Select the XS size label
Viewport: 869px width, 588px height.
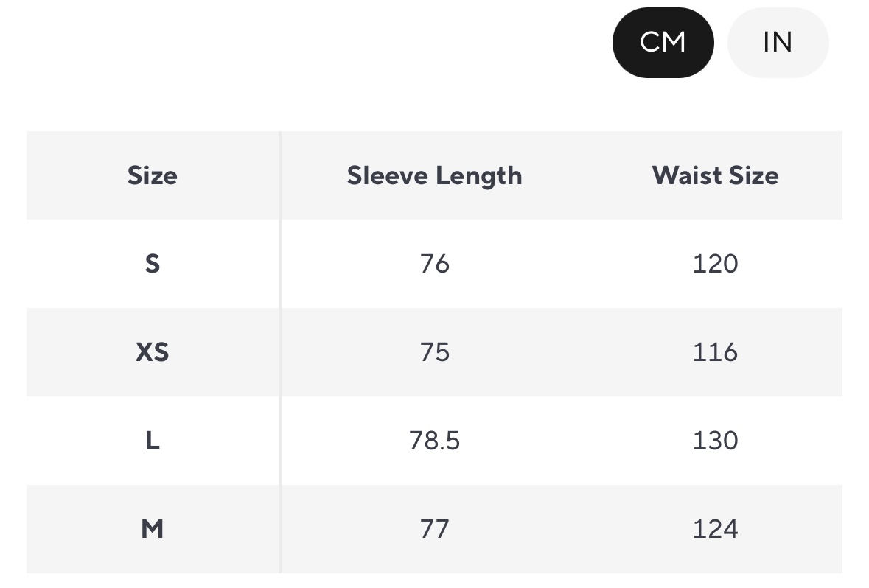click(152, 352)
